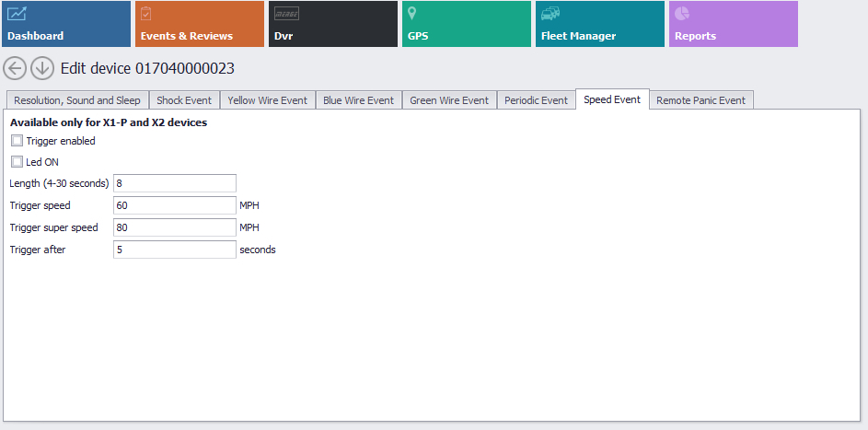Click the Trigger speed input field
The width and height of the screenshot is (868, 430).
coord(175,205)
